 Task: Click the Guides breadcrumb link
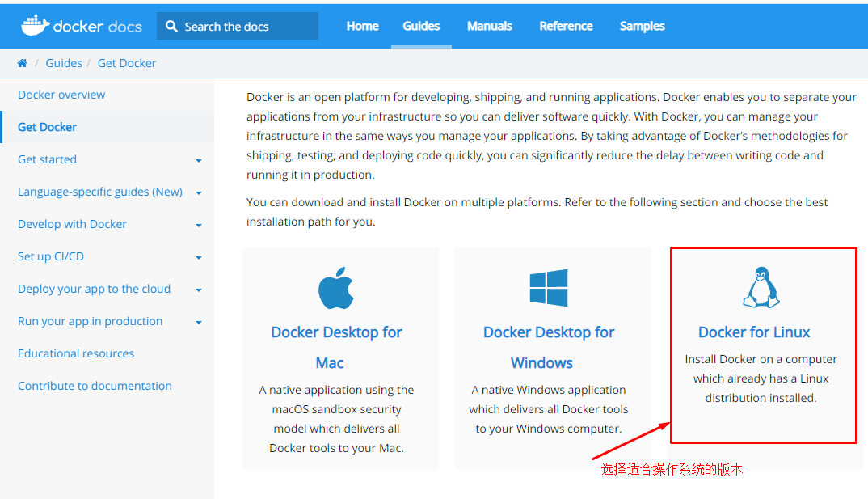(64, 63)
